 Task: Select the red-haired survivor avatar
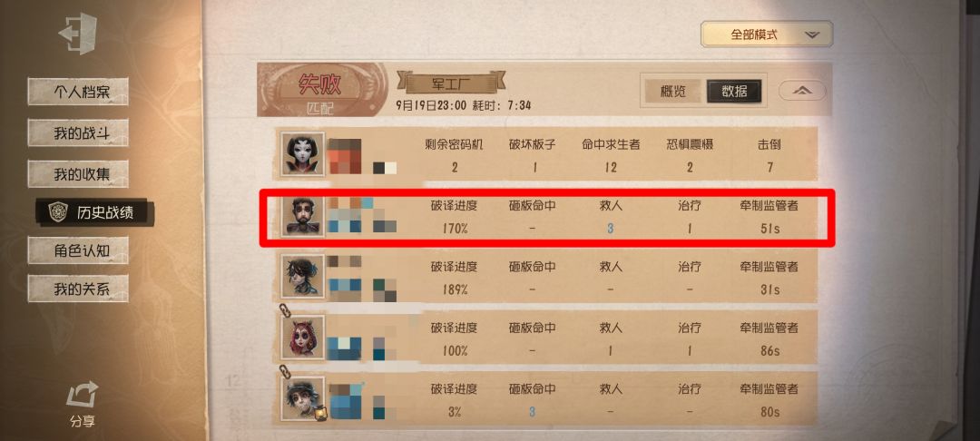pyautogui.click(x=302, y=337)
